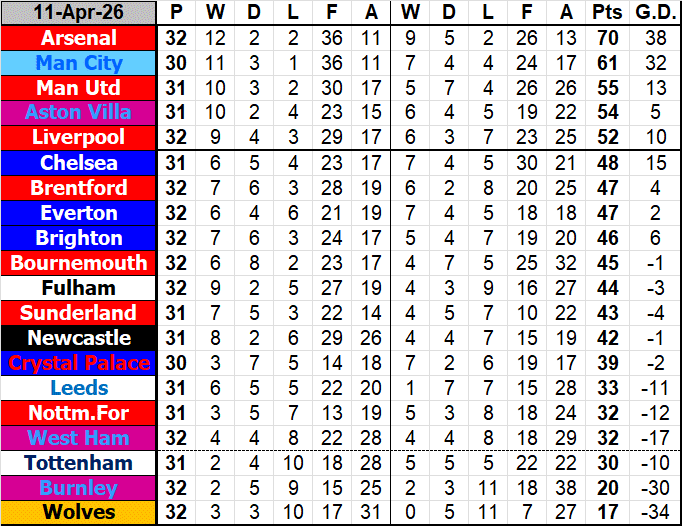The width and height of the screenshot is (682, 526).
Task: Select the Liverpool row label
Action: click(79, 137)
